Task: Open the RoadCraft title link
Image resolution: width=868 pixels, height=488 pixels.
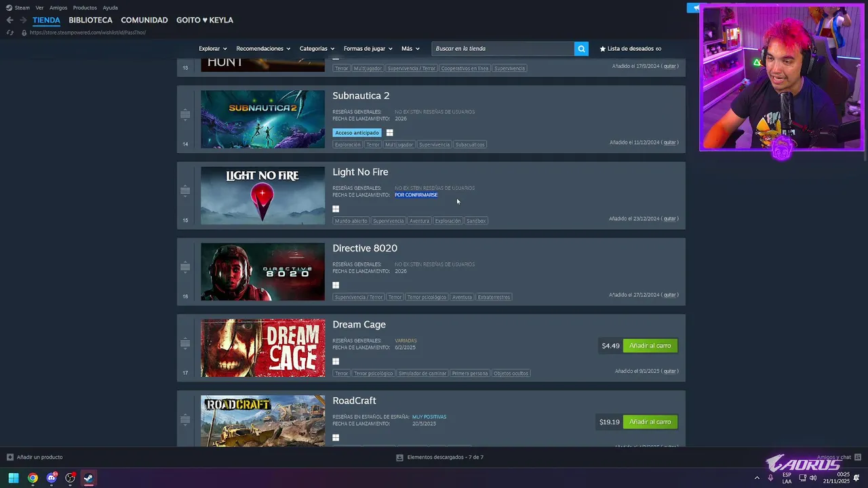Action: (354, 401)
